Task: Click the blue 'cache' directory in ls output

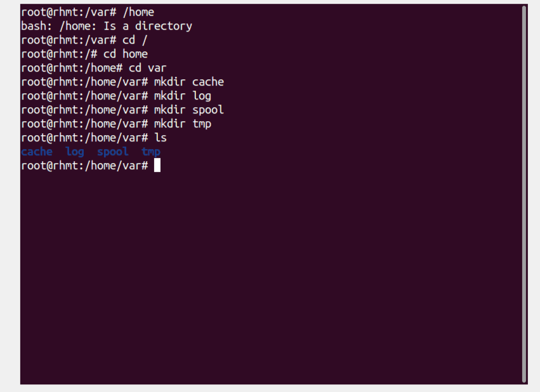Action: coord(37,152)
